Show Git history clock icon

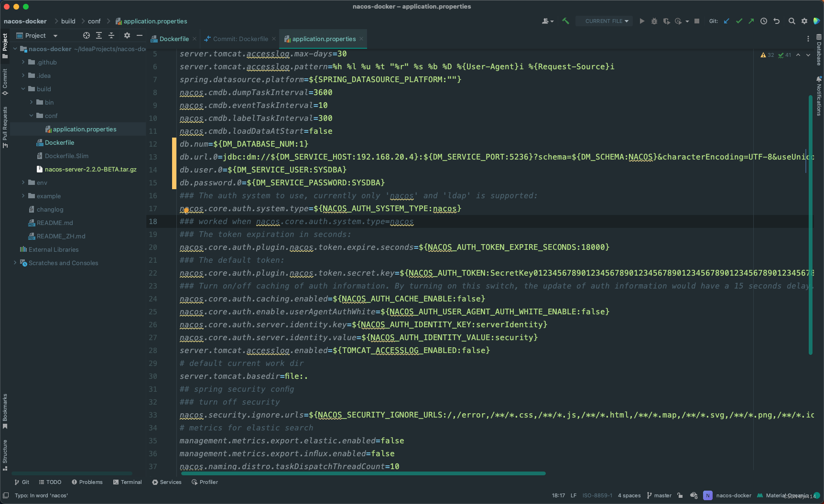[x=764, y=21]
